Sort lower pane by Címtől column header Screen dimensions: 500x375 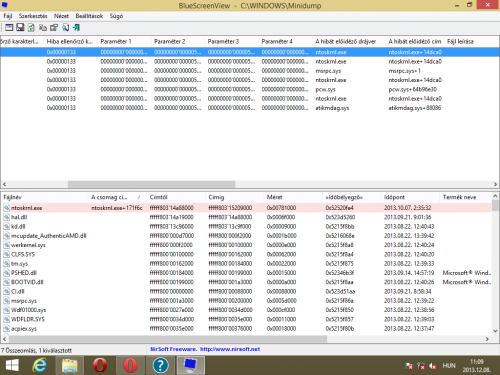[x=176, y=197]
